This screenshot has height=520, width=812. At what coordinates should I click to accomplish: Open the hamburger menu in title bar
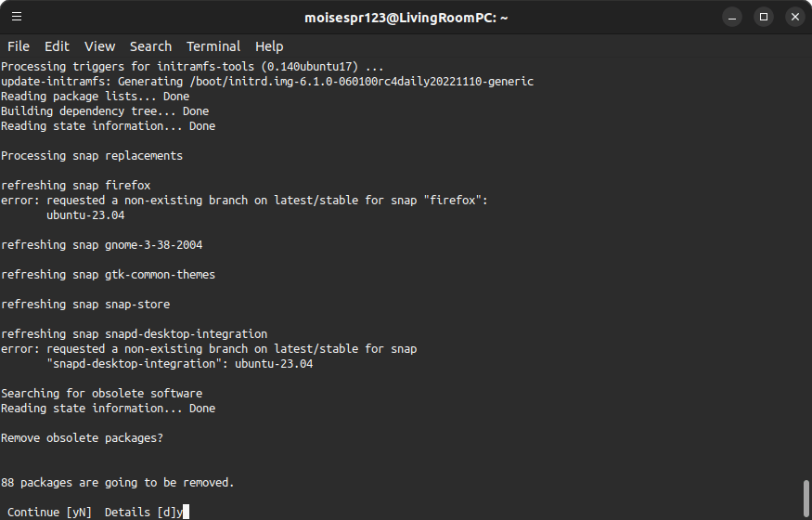[x=17, y=17]
